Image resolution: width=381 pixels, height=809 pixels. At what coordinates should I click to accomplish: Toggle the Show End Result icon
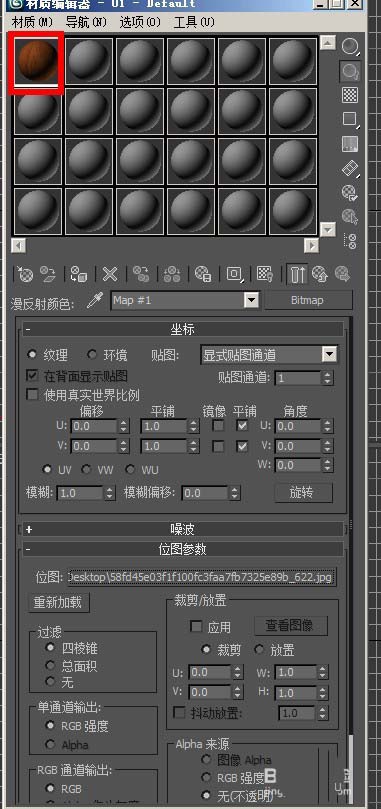298,273
